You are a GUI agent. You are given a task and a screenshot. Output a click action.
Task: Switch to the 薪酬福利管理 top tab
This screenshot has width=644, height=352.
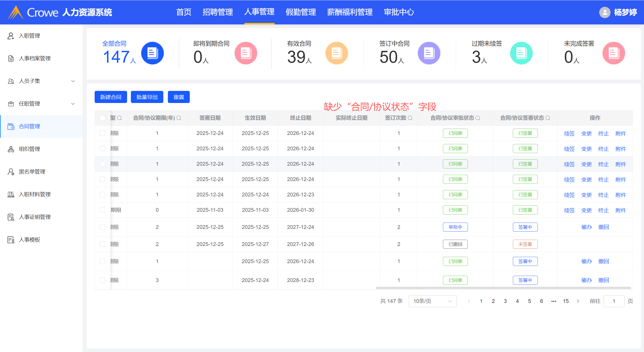pyautogui.click(x=350, y=12)
